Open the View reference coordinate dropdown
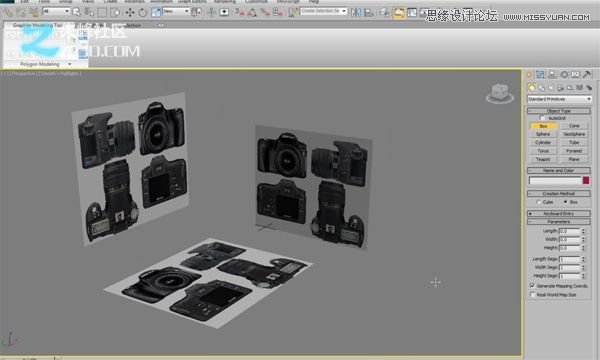600x360 pixels. coord(176,11)
